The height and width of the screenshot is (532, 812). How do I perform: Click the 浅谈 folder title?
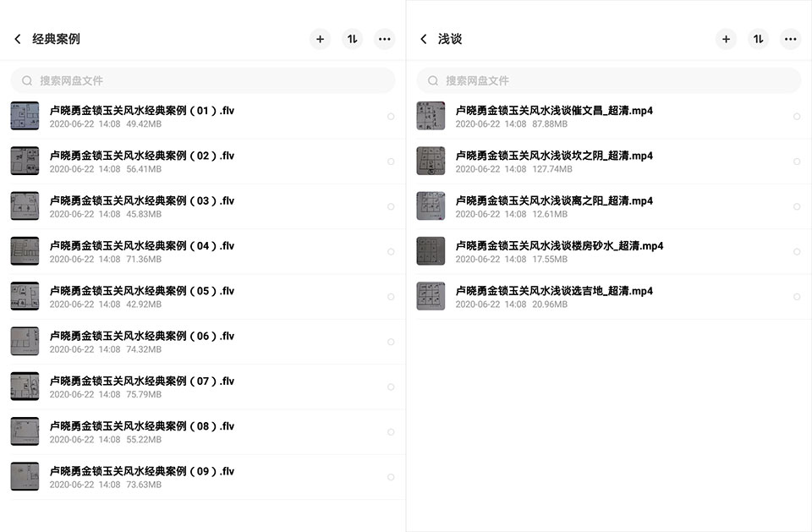450,39
